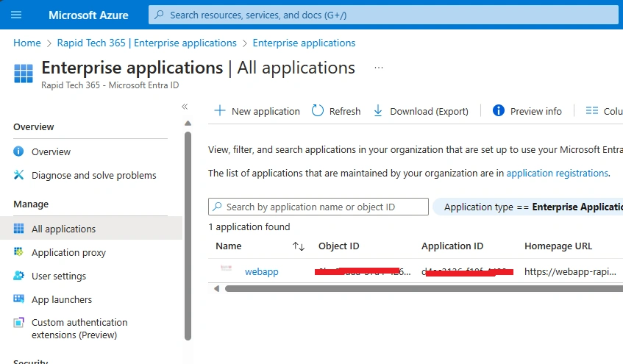The image size is (623, 364).
Task: Click the sort arrows next to Name
Action: [x=299, y=246]
